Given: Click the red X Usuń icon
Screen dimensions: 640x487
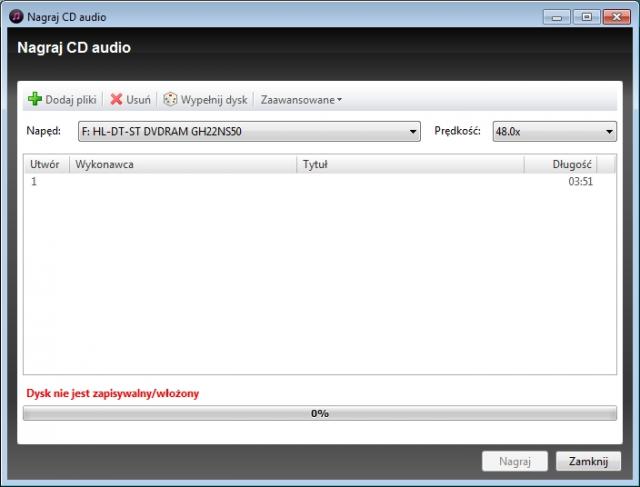Looking at the screenshot, I should (117, 100).
